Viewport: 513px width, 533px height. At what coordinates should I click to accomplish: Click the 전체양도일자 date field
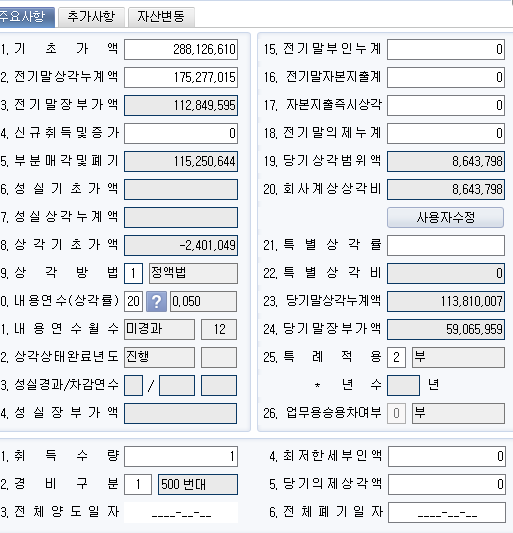(181, 513)
